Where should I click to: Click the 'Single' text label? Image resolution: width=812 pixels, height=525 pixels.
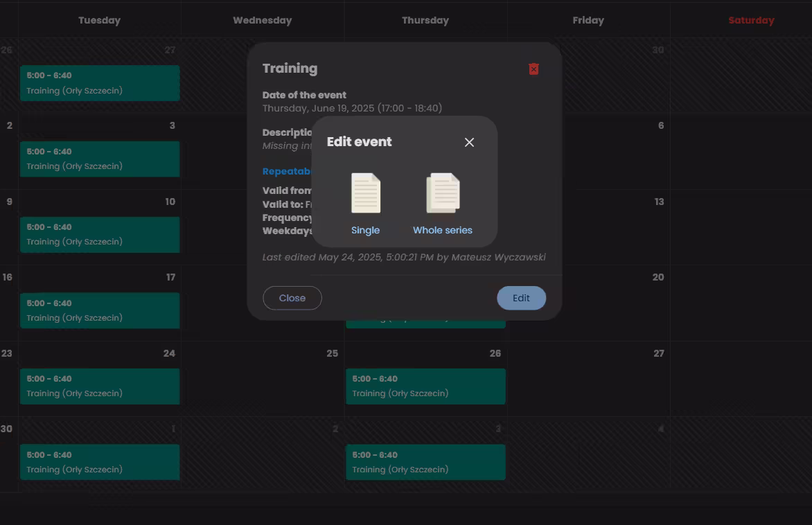pos(366,230)
